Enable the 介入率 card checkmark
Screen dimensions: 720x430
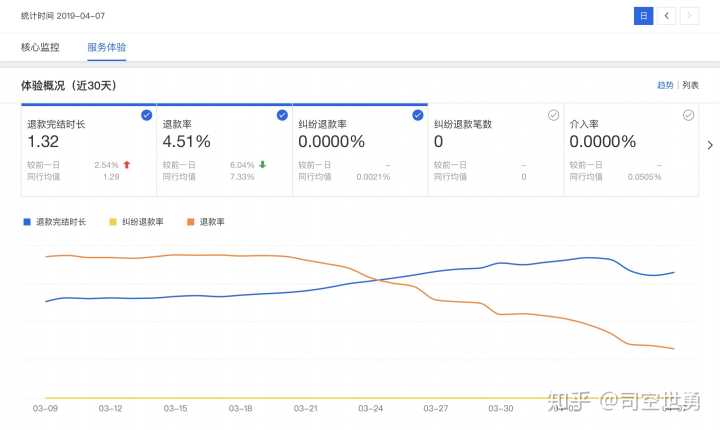tap(688, 115)
